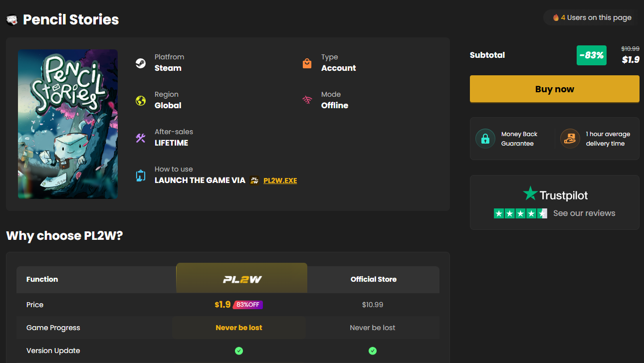Click the green -83% discount badge
644x363 pixels.
(x=592, y=55)
